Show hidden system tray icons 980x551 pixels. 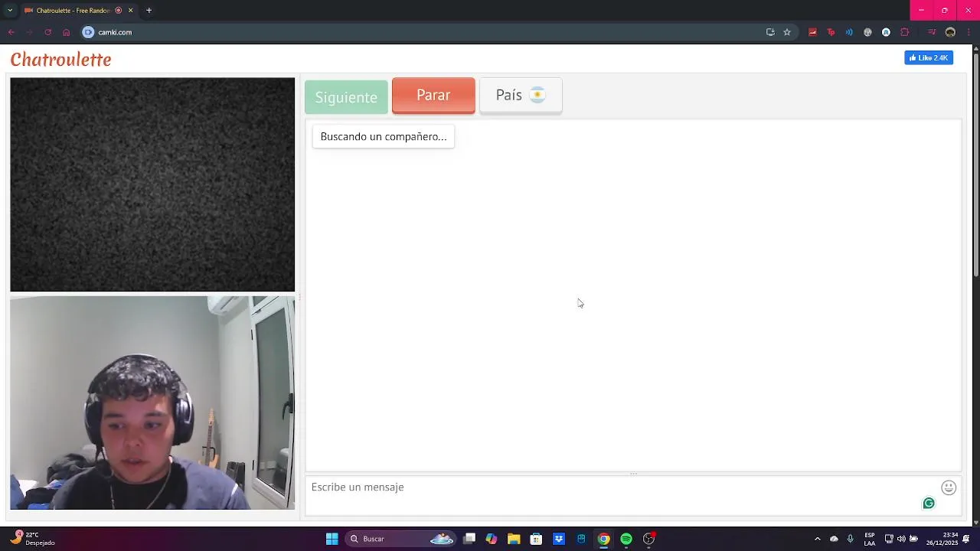pos(817,539)
